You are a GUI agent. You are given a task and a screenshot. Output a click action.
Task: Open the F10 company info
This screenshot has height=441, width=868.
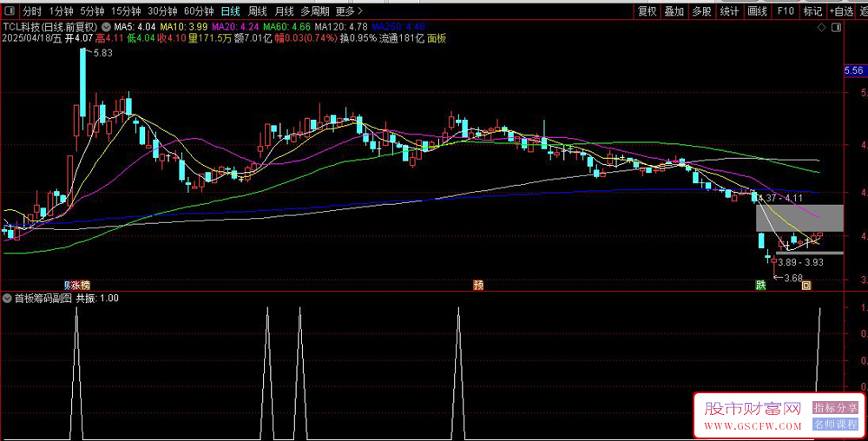(786, 11)
